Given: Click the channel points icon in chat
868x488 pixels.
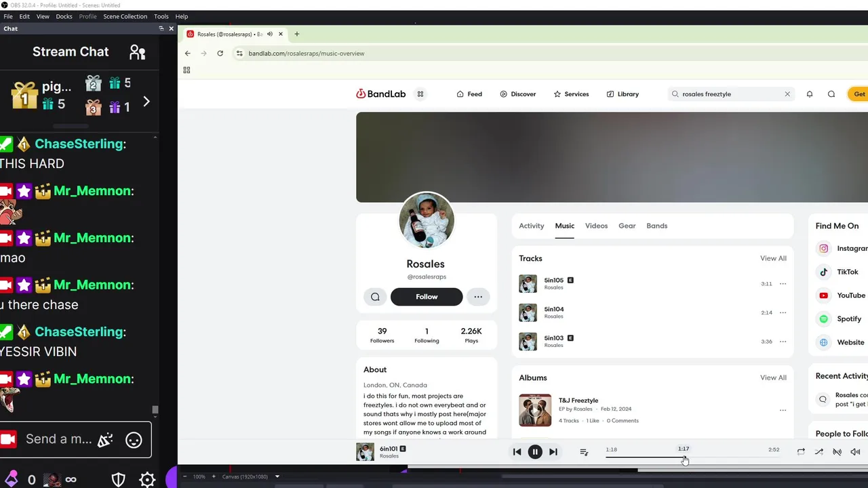Looking at the screenshot, I should (11, 480).
